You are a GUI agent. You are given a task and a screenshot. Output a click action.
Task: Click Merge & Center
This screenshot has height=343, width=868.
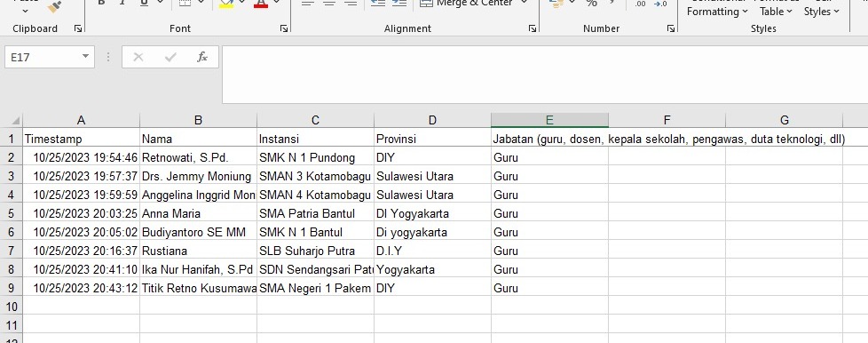click(467, 4)
